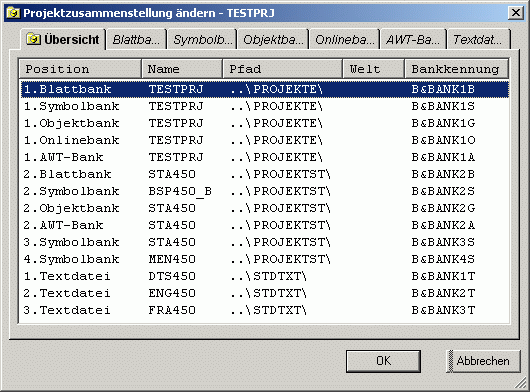
Task: Open the Blattba... tab
Action: point(136,40)
